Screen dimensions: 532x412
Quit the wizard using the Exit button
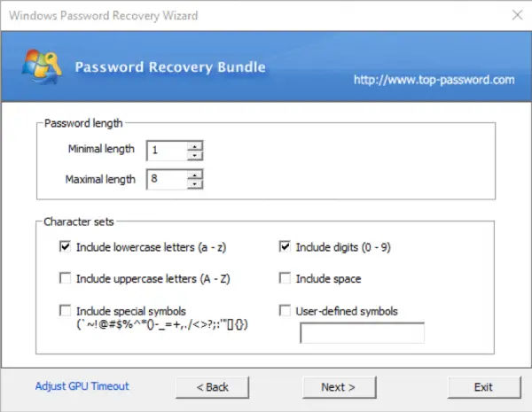click(484, 387)
